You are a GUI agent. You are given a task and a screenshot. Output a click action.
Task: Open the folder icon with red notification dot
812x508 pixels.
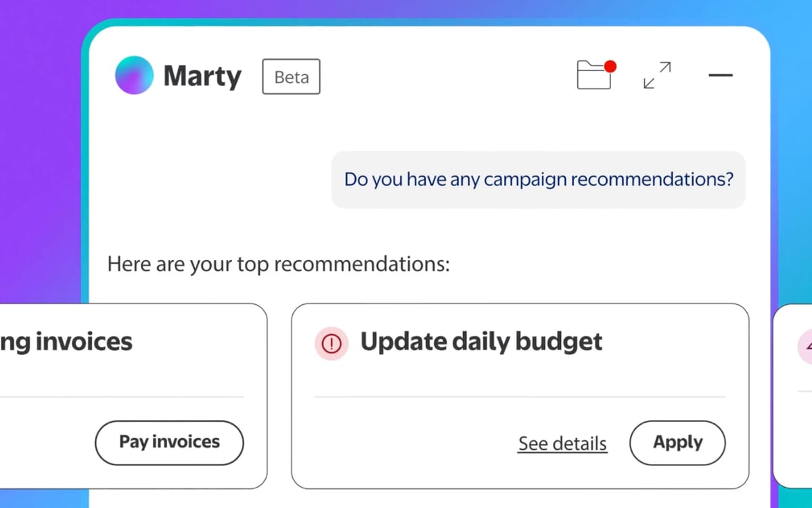click(x=594, y=76)
